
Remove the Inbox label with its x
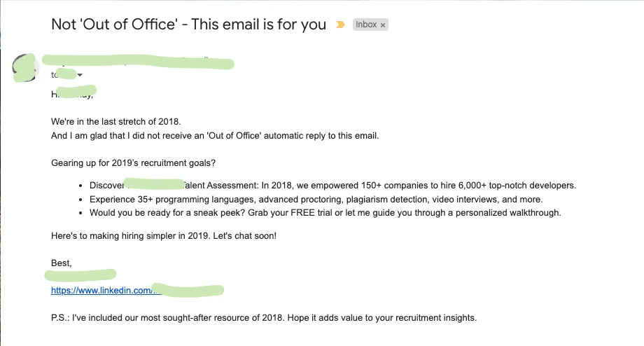383,25
